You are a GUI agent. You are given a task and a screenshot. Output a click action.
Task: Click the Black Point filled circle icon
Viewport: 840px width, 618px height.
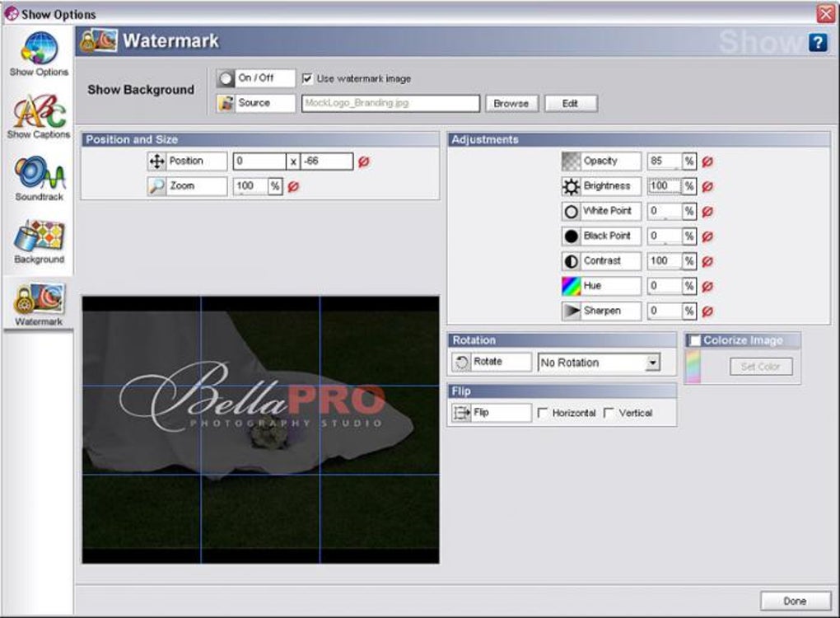[x=571, y=236]
